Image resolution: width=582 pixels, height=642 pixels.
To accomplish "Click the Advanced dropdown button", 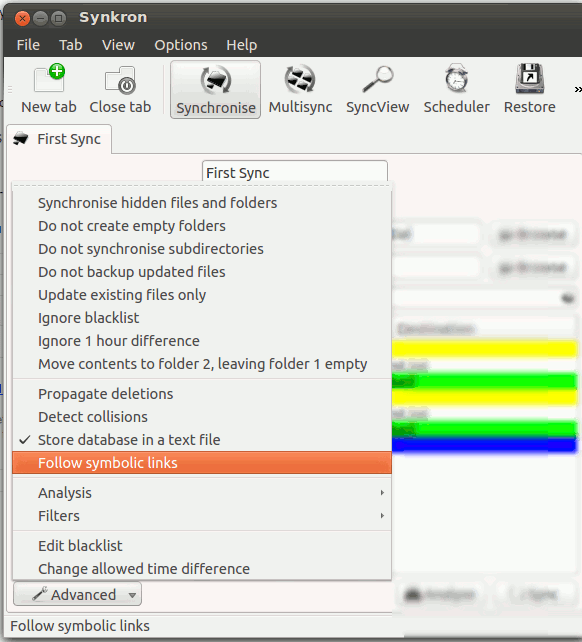I will (x=77, y=594).
